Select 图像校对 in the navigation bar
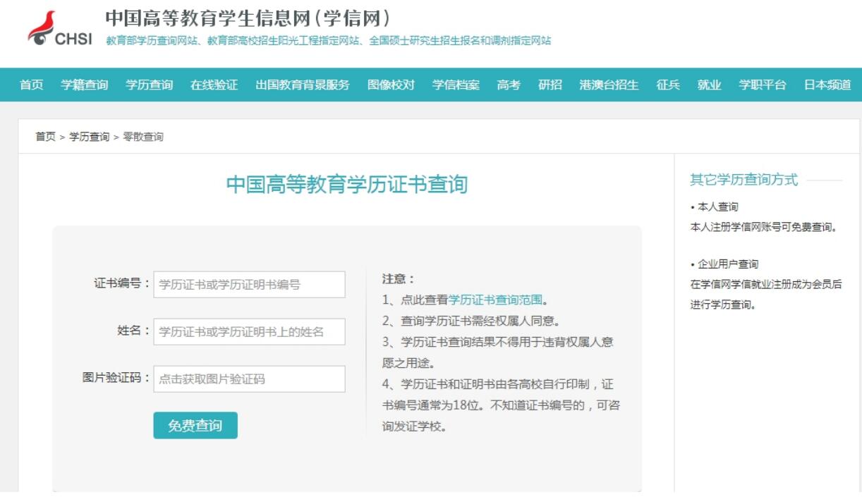This screenshot has height=504, width=862. pos(391,85)
